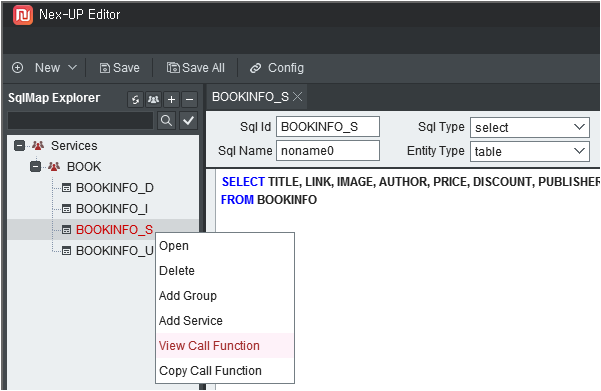The height and width of the screenshot is (391, 601).
Task: Select BOOKINFO_S in the tree
Action: click(115, 230)
